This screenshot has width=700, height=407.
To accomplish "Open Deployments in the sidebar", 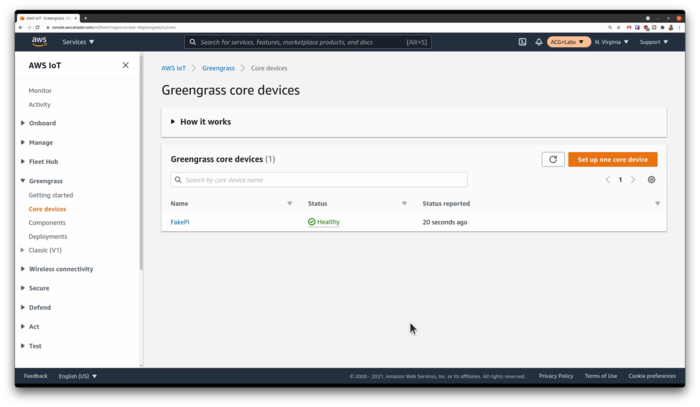I will click(48, 237).
